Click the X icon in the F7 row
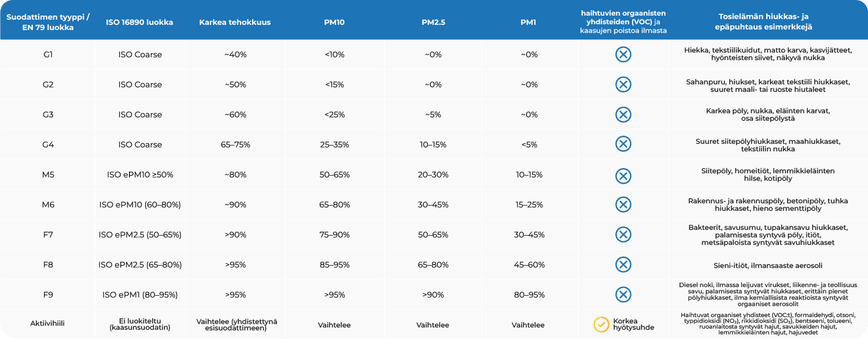The width and height of the screenshot is (868, 339). point(623,234)
